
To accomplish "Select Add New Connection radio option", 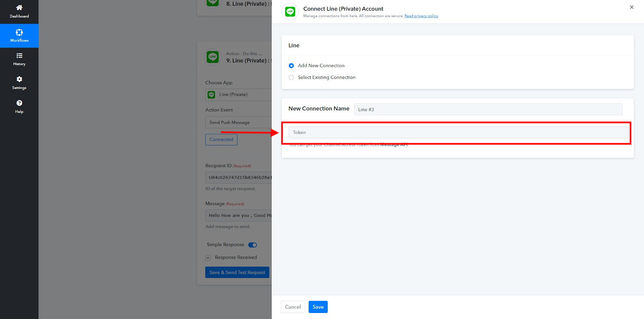I will coord(291,66).
